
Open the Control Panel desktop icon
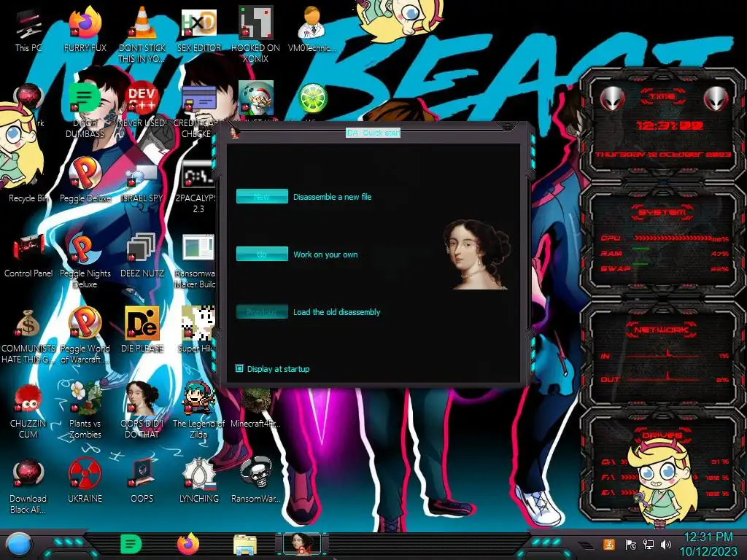tap(28, 249)
